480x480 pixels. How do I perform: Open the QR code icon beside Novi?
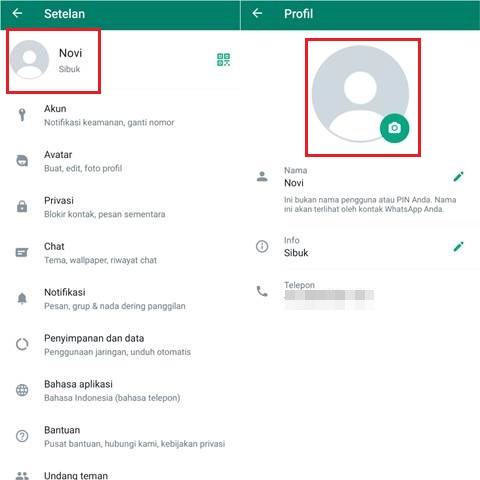(223, 60)
